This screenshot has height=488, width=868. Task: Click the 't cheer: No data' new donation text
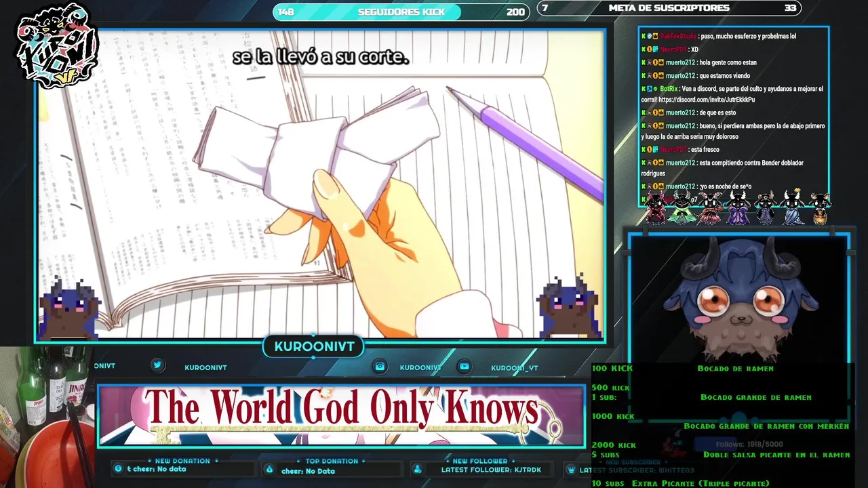(x=156, y=469)
